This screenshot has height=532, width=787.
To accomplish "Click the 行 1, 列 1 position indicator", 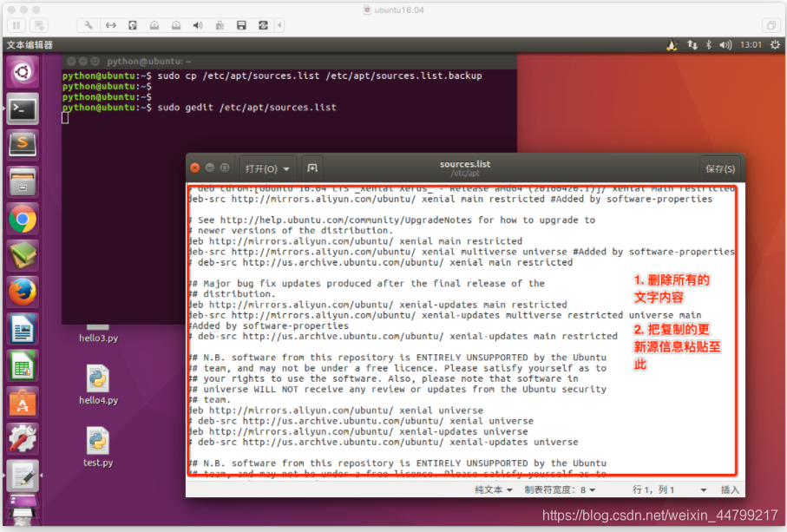I will (x=653, y=489).
